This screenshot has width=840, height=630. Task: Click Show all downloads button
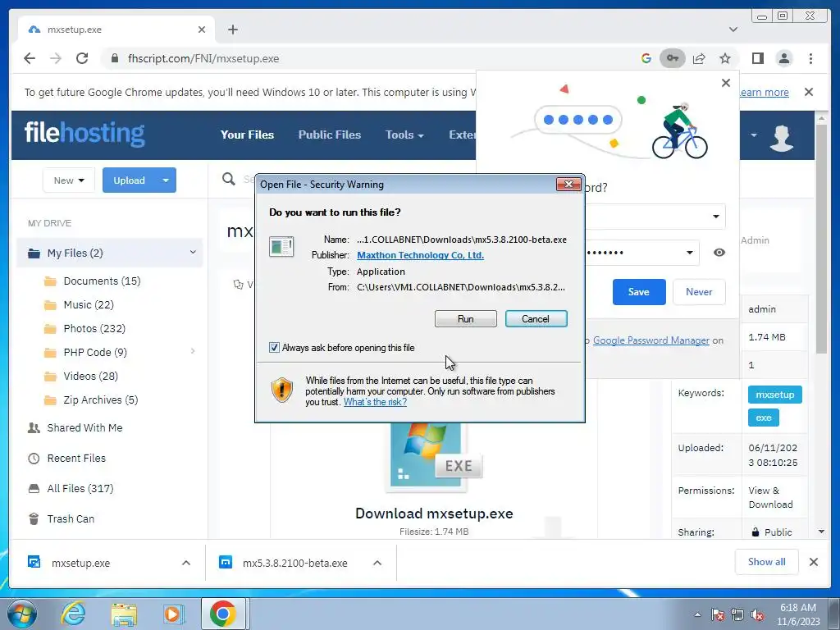pos(767,561)
